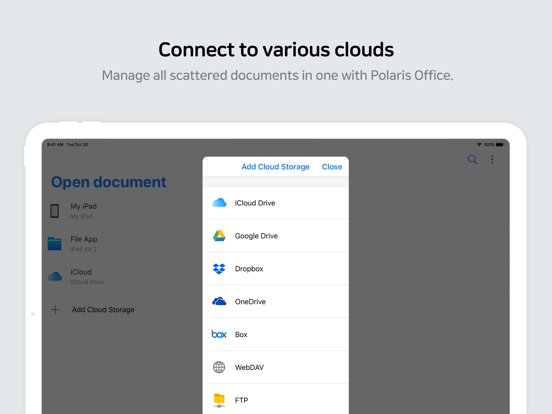Choose the Google Drive list entry

click(x=277, y=236)
